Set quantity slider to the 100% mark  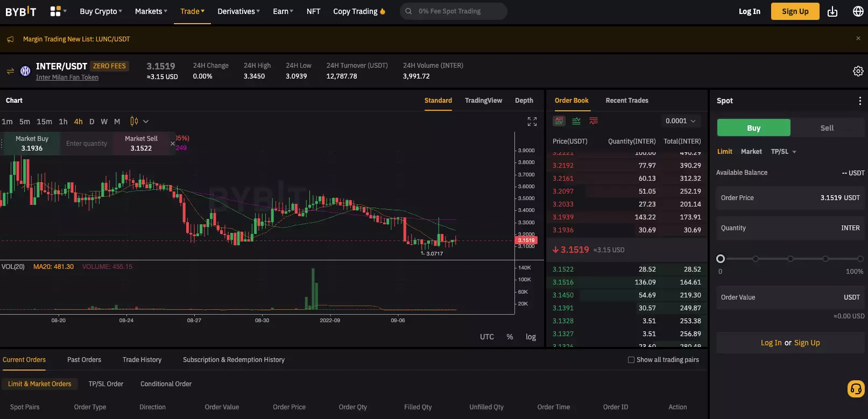[860, 259]
